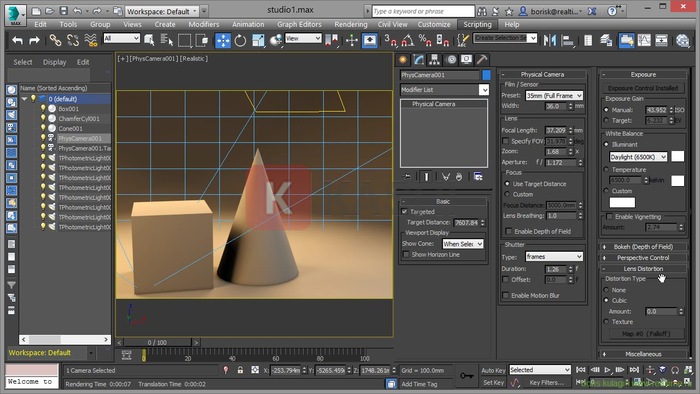Choose the Bind to Space Warp tool
Image resolution: width=700 pixels, height=394 pixels.
91,41
